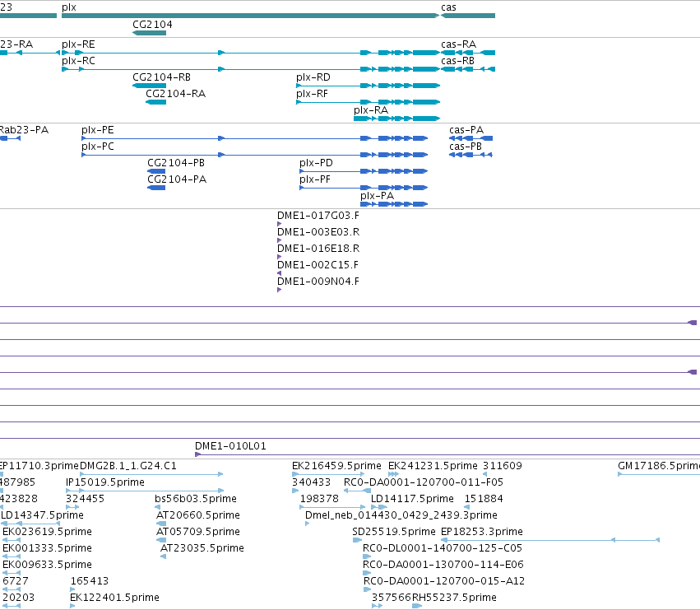Click the DME1-010L01 feature label

pyautogui.click(x=230, y=446)
